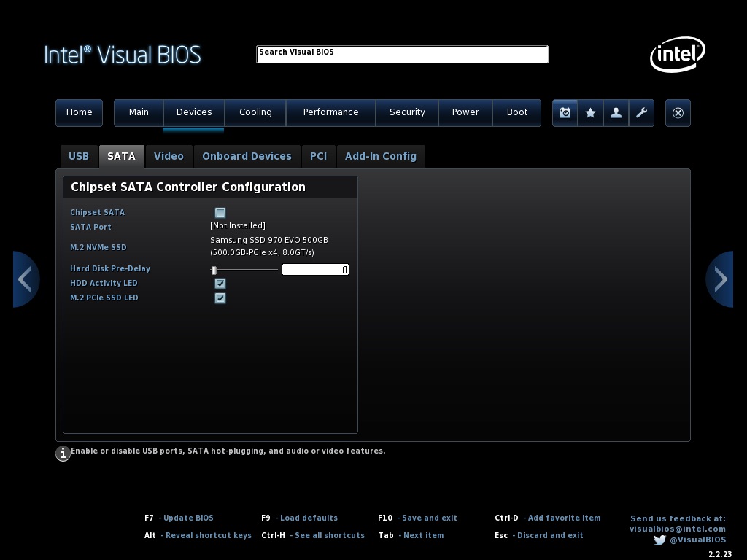Open the Performance menu
The height and width of the screenshot is (560, 747).
330,113
